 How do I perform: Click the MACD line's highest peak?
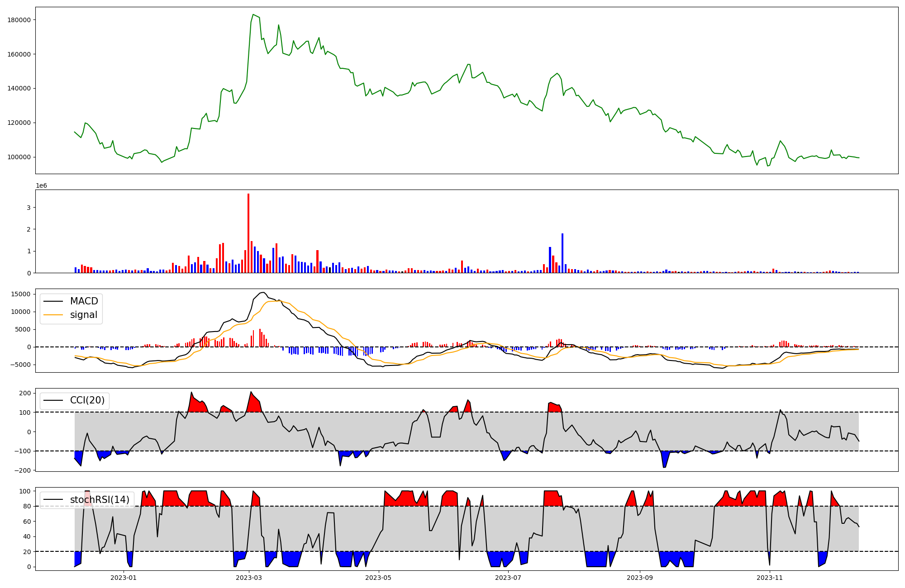click(x=263, y=292)
